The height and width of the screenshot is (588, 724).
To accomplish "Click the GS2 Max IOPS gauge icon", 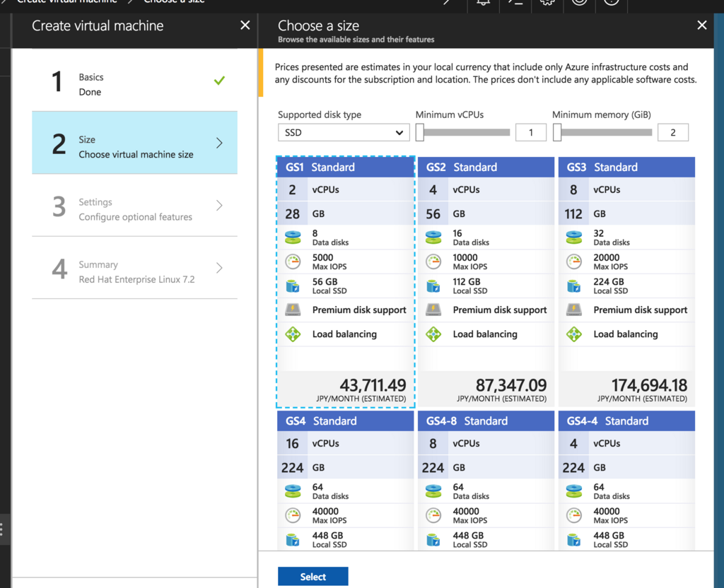I will coord(433,261).
